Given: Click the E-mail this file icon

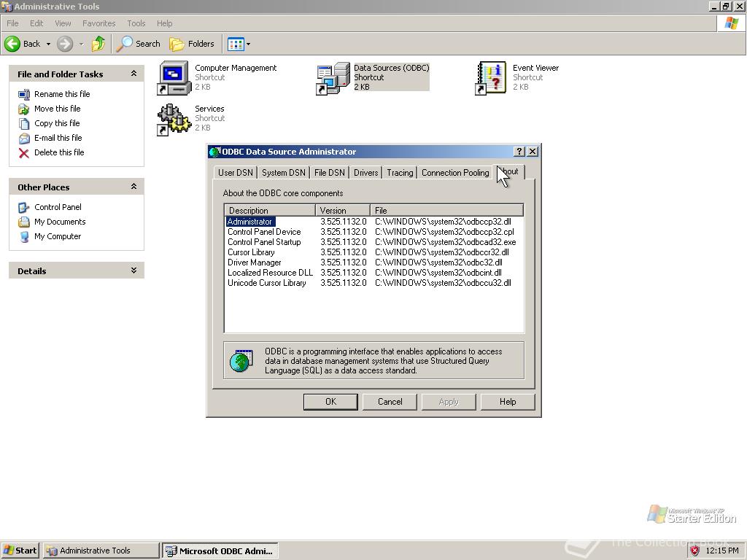Looking at the screenshot, I should pos(24,138).
